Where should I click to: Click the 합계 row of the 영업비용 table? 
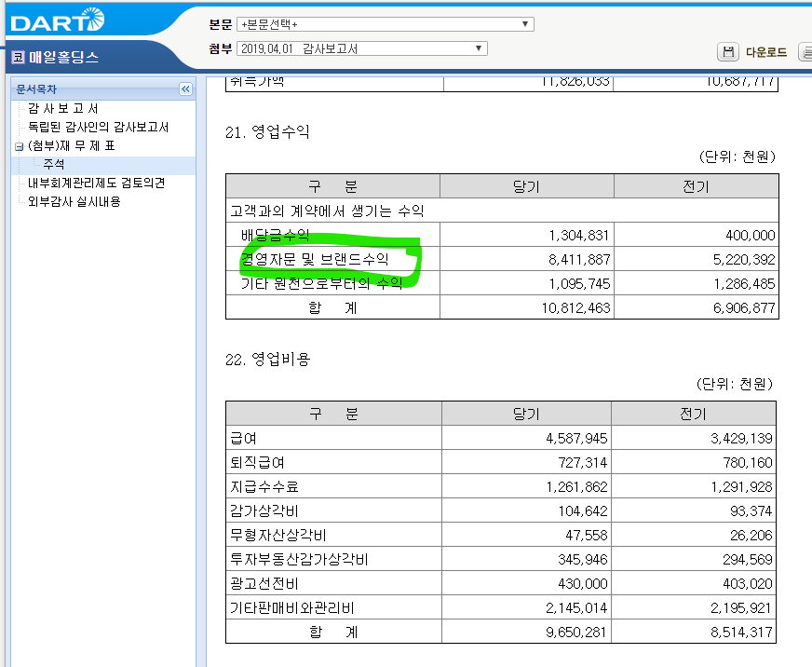click(332, 631)
